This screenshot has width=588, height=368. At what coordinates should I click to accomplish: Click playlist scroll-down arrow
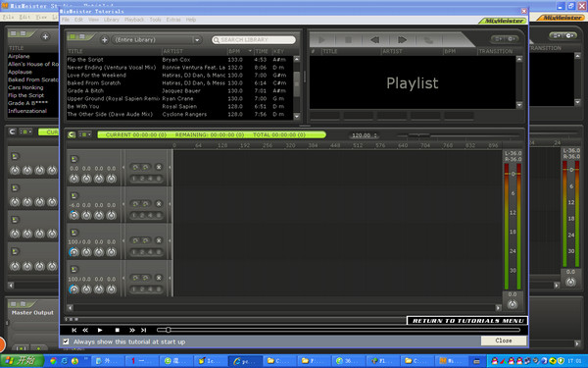(x=519, y=105)
